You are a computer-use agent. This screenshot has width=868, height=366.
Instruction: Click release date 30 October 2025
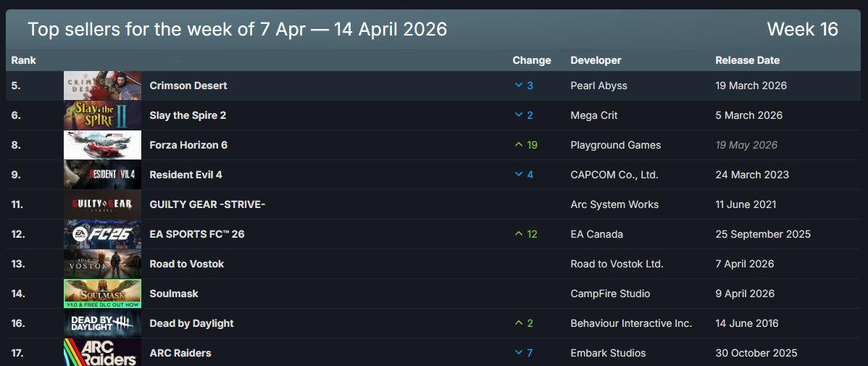756,353
